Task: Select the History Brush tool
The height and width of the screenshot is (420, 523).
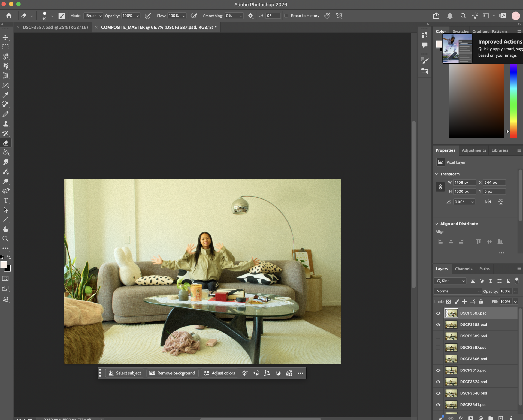Action: [5, 133]
